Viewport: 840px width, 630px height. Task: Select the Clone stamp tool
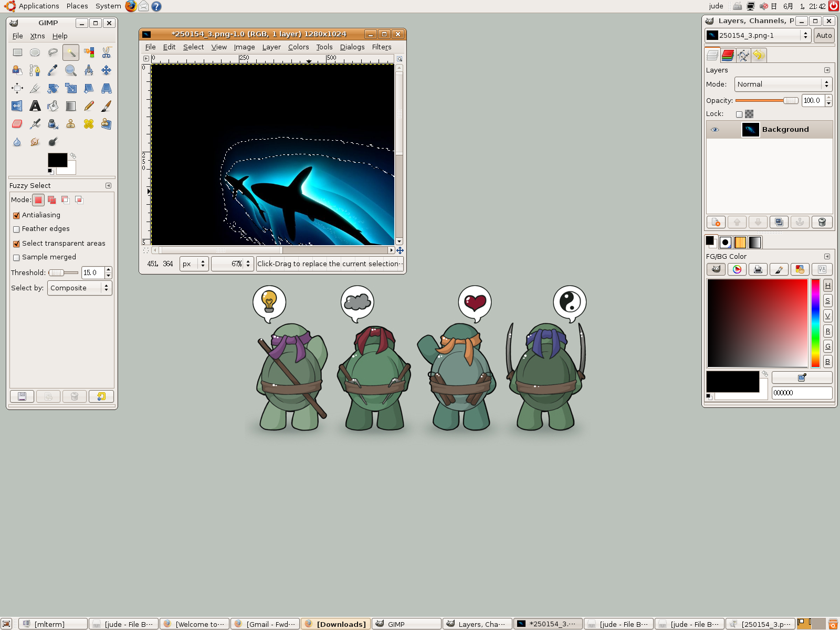(x=71, y=124)
